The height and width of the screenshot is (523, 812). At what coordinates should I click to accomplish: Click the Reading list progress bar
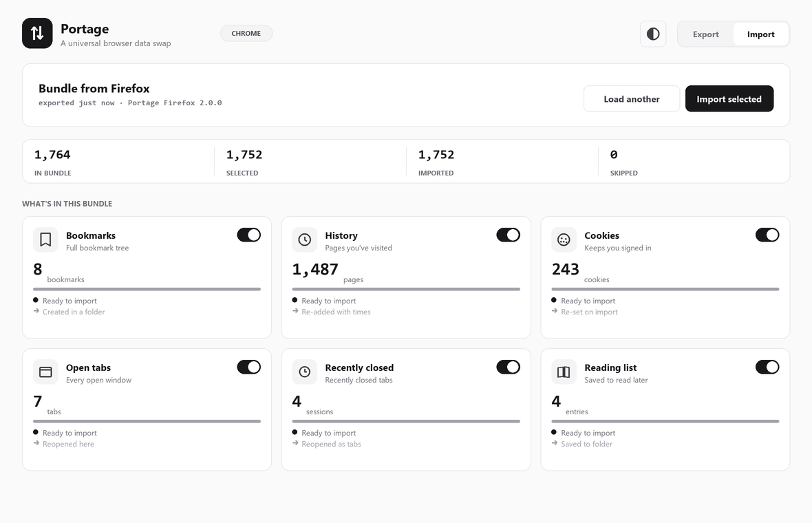point(665,422)
